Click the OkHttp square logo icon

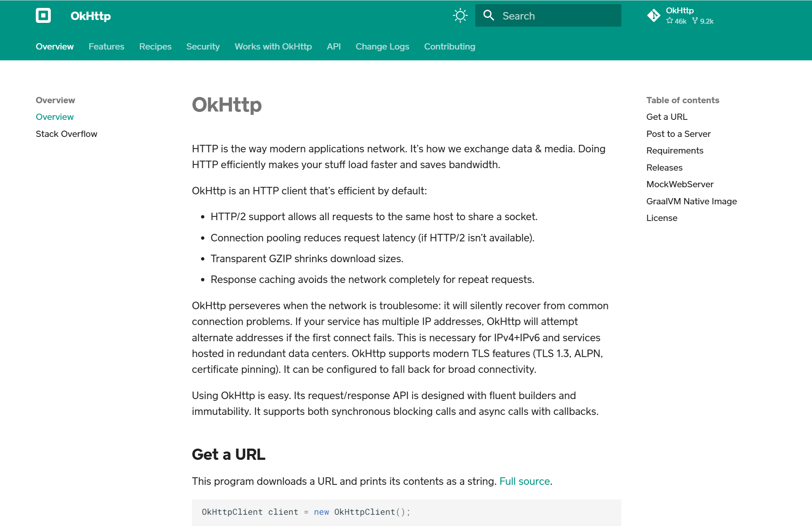43,16
